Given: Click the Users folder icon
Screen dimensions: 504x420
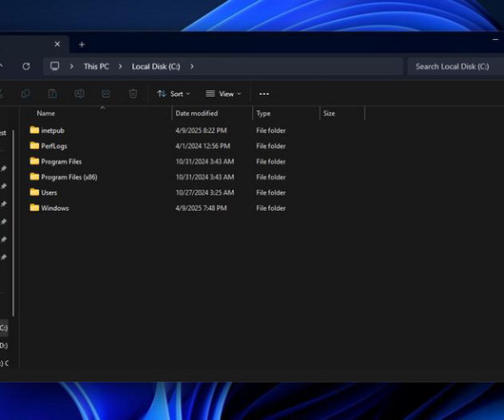Looking at the screenshot, I should point(34,192).
